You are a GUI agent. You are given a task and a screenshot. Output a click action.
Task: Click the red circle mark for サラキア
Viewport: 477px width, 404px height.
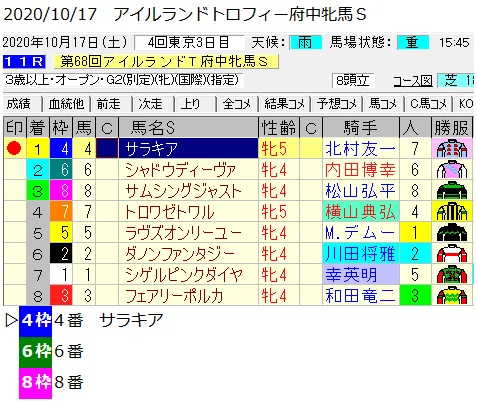14,148
